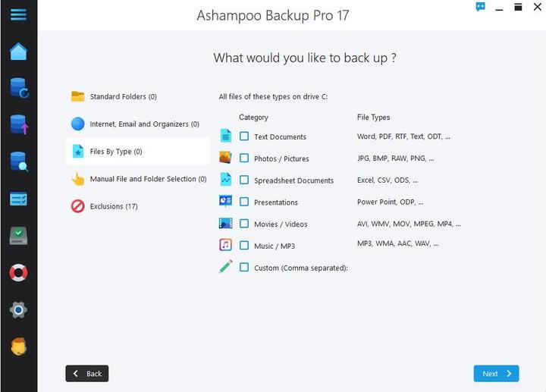Tick the Photos / Pictures checkbox
The image size is (546, 392).
[244, 158]
